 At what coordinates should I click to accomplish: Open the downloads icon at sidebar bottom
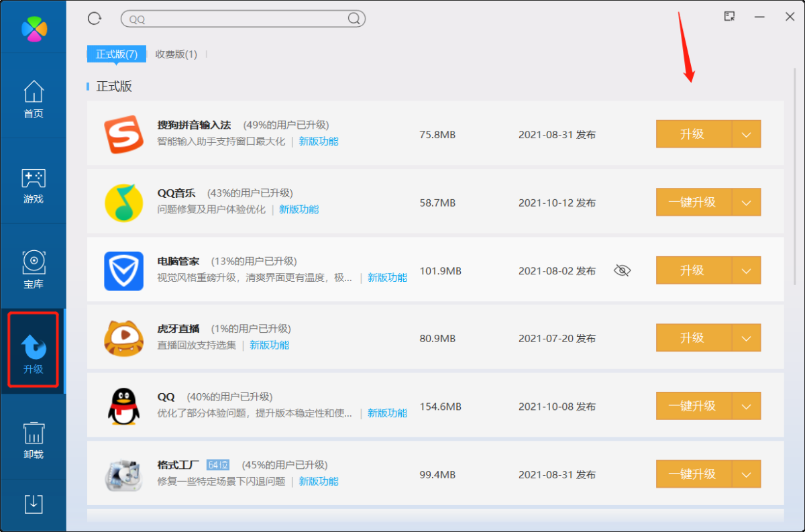pos(34,504)
